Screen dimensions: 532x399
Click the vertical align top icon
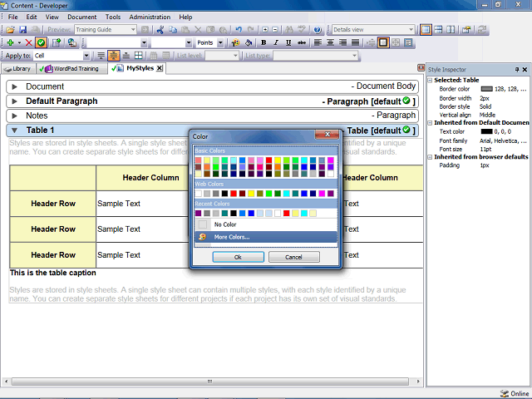coord(101,56)
